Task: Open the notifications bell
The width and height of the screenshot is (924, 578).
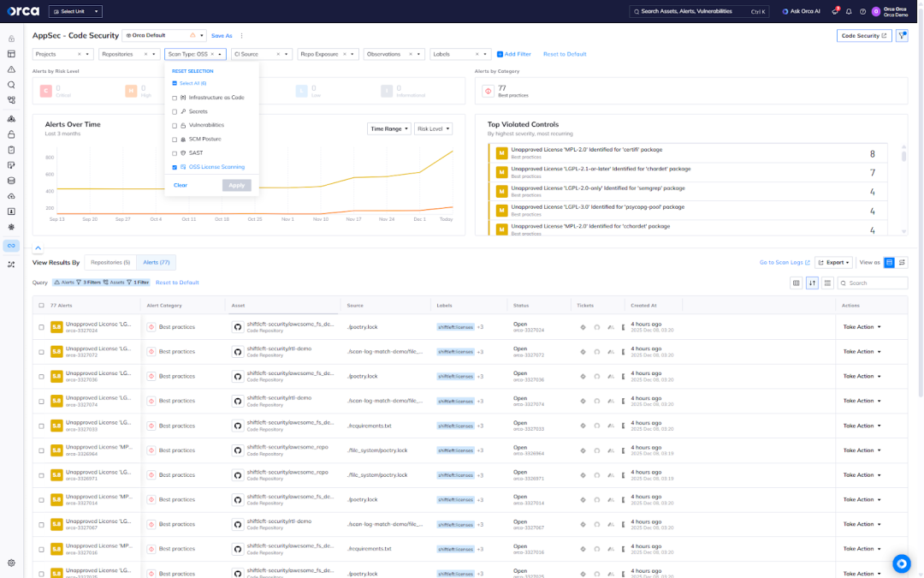Action: [x=849, y=12]
